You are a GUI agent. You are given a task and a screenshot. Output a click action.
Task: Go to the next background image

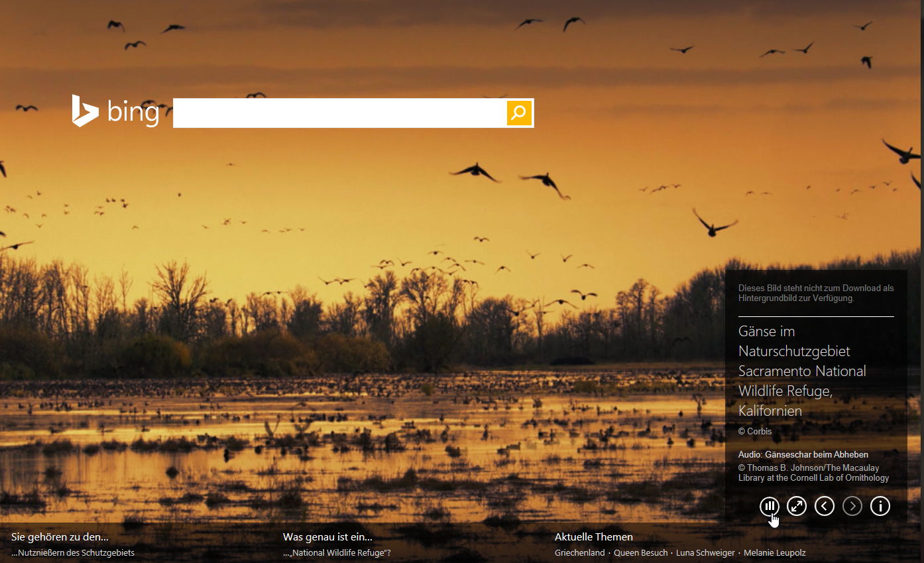(x=852, y=506)
